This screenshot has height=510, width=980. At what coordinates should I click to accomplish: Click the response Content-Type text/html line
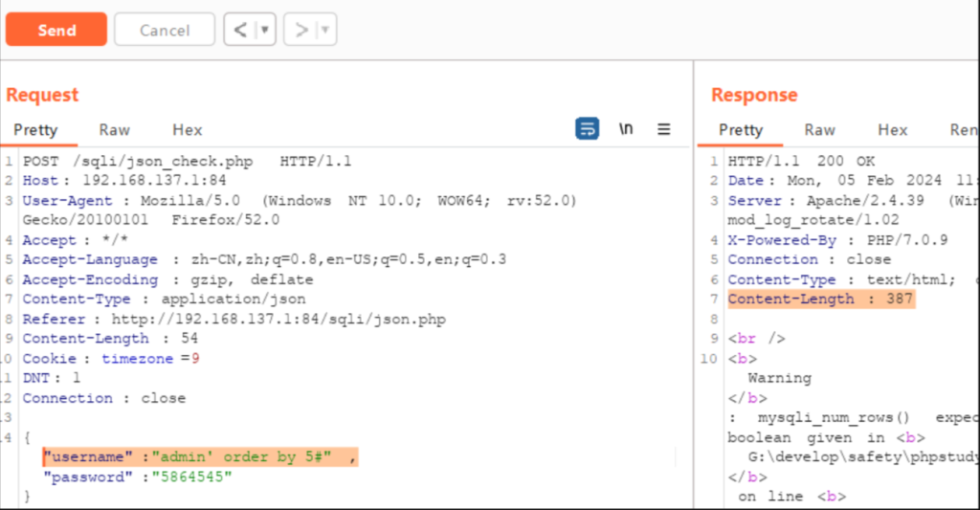[x=852, y=279]
